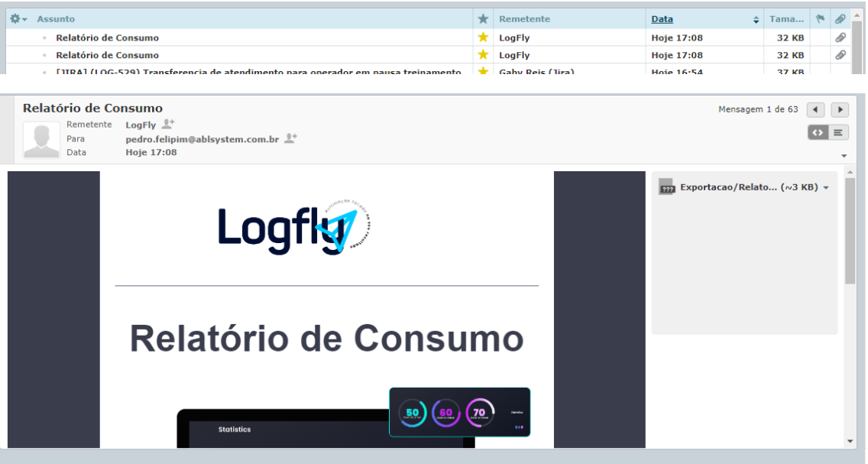Image resolution: width=868 pixels, height=464 pixels.
Task: Add pedro.felipim recipient to contacts
Action: (x=290, y=138)
